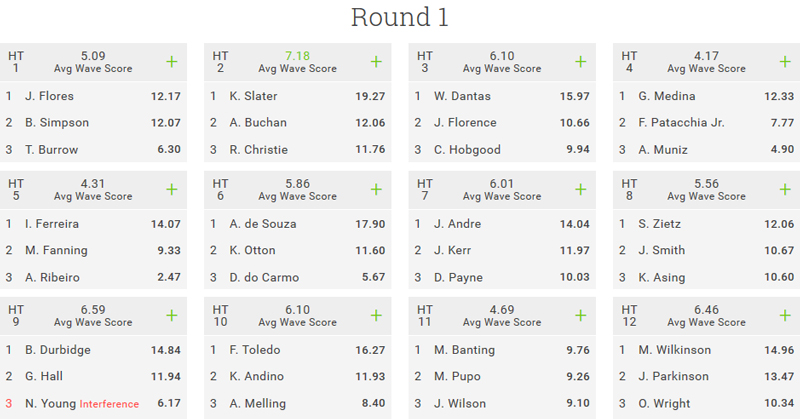This screenshot has width=800, height=419.
Task: Click the plus icon on Heat 5
Action: tap(171, 189)
